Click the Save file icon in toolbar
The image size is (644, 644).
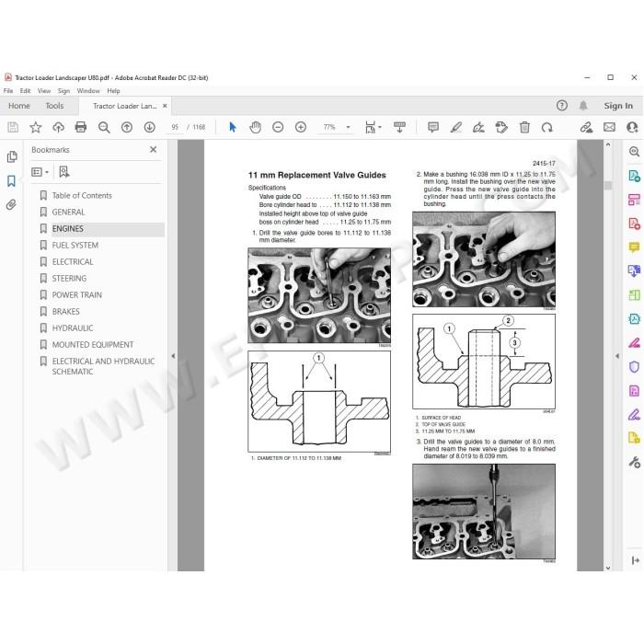click(x=13, y=127)
